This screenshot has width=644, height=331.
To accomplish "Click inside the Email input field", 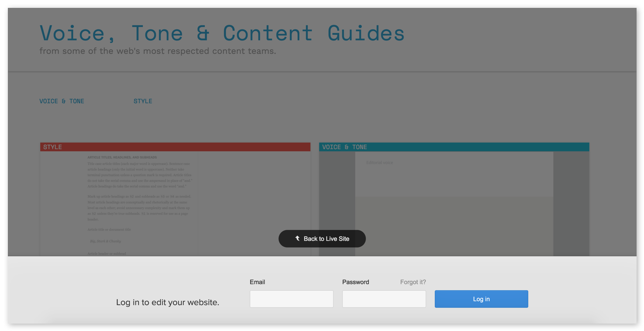I will 291,299.
